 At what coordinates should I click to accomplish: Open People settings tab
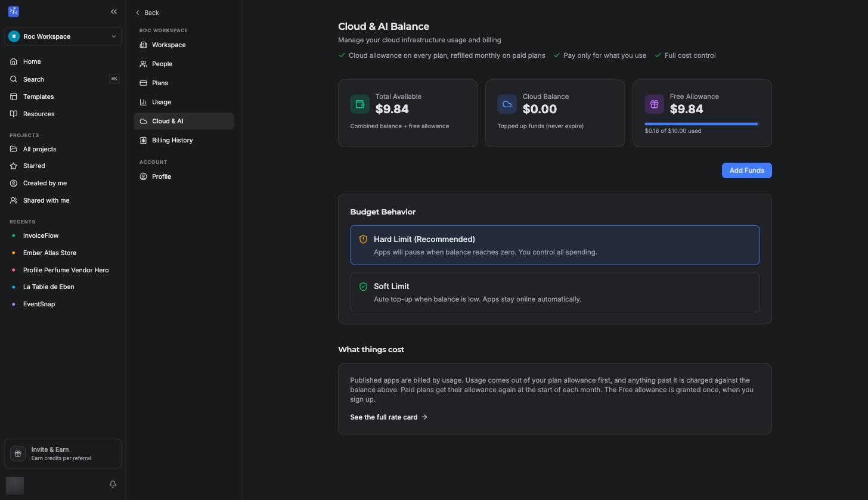[184, 64]
